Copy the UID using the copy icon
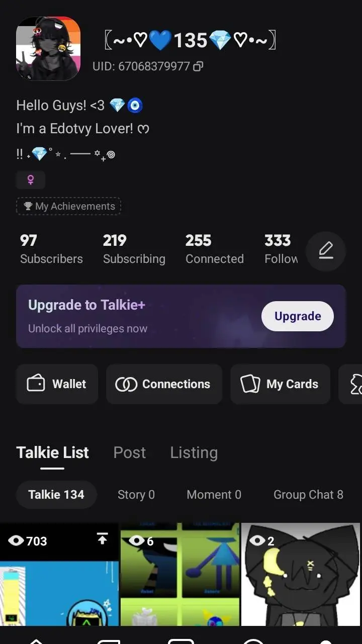The height and width of the screenshot is (644, 362). point(199,66)
